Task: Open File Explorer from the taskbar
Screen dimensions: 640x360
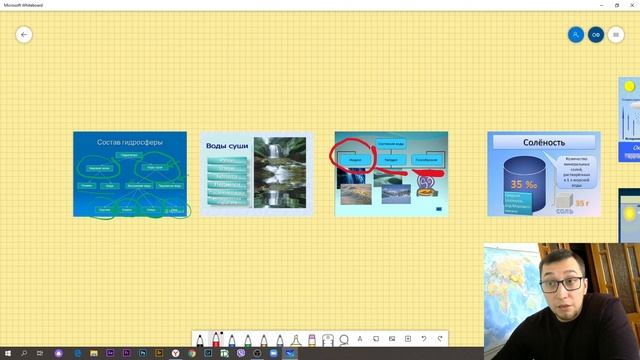Action: (94, 353)
